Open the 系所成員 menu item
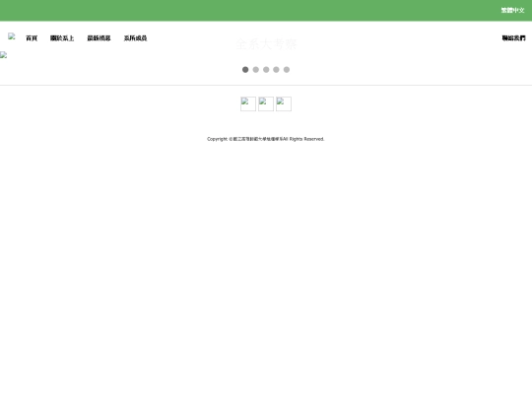The image size is (532, 399). tap(135, 38)
